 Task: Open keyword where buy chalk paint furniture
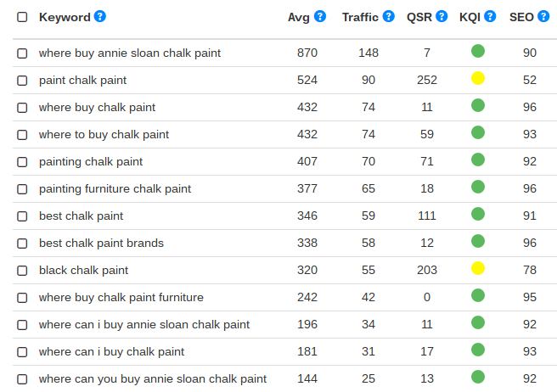coord(121,297)
